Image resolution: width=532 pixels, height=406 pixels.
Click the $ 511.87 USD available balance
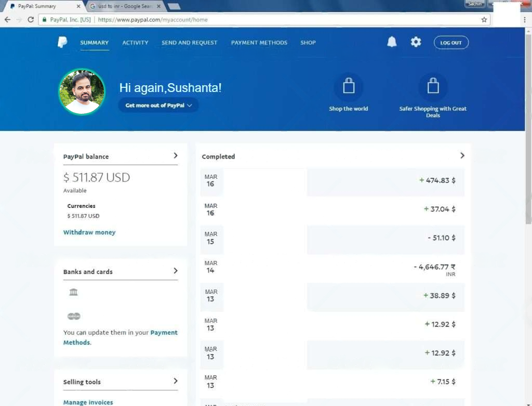(x=97, y=177)
